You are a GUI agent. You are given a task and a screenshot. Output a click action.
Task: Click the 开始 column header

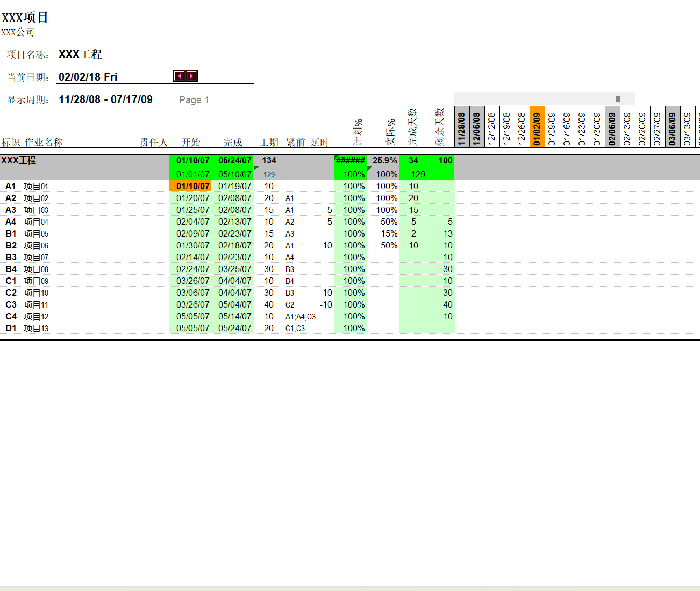pyautogui.click(x=191, y=142)
